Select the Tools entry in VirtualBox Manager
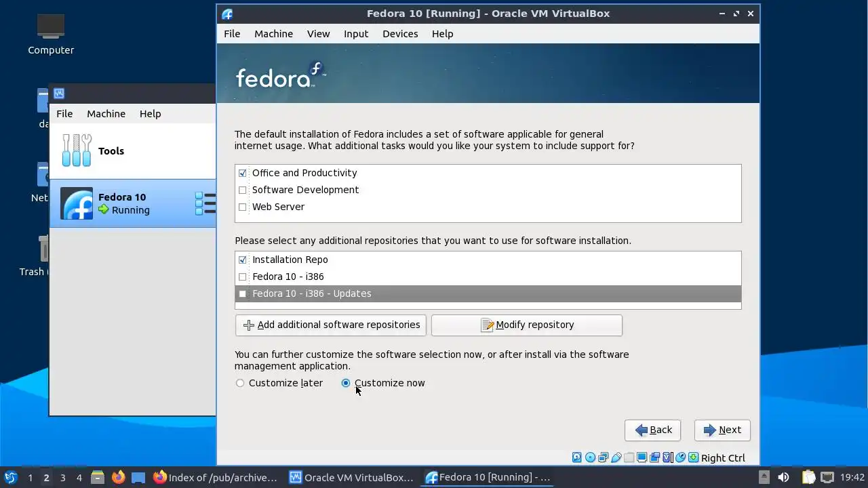Image resolution: width=868 pixels, height=488 pixels. (x=133, y=150)
